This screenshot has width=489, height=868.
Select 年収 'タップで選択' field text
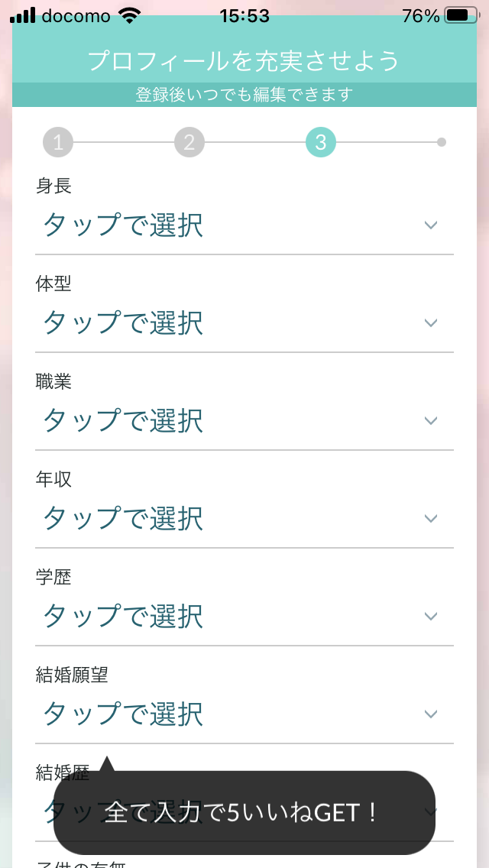click(x=123, y=519)
